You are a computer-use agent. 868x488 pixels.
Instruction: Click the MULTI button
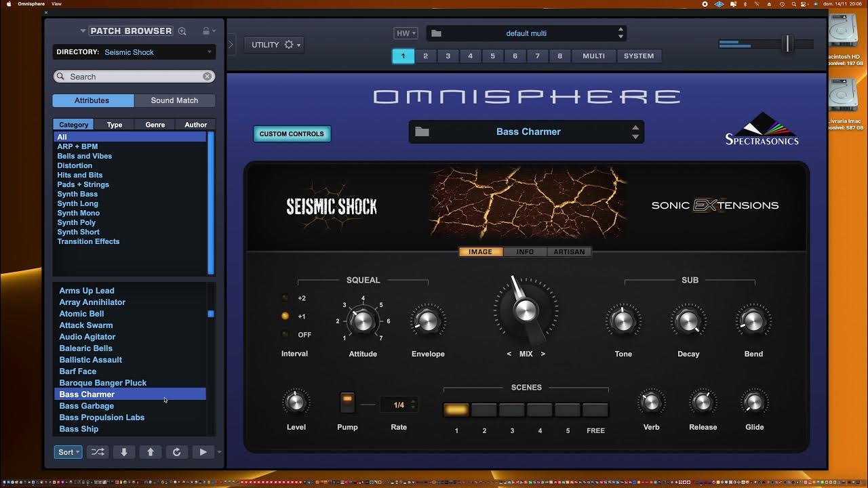click(593, 56)
